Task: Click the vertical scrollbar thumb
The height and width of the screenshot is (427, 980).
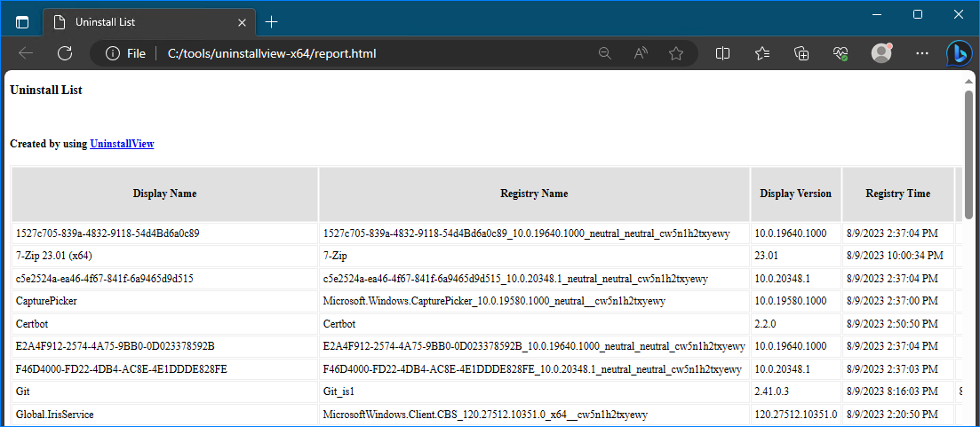Action: coord(968,154)
